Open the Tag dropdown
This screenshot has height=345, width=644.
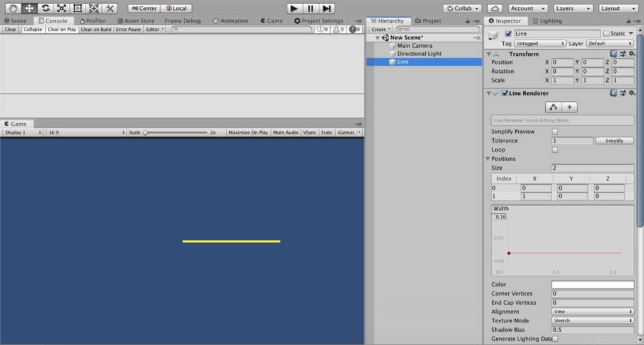tap(540, 43)
